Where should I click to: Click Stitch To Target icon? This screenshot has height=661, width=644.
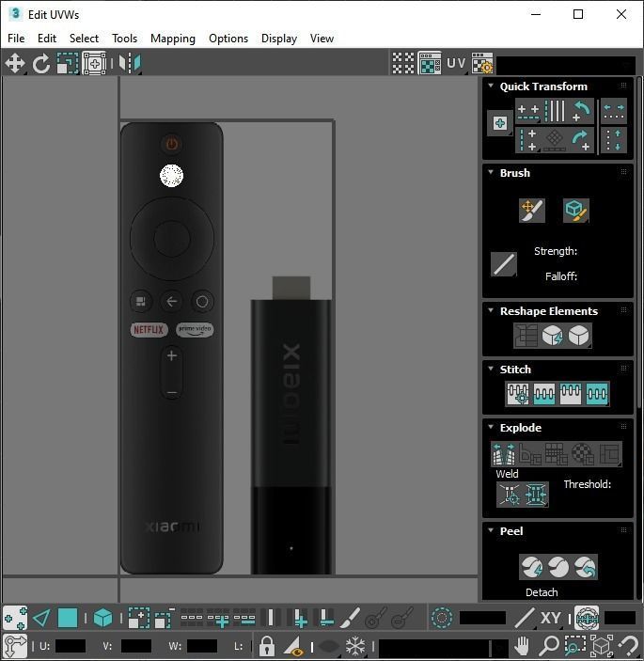(518, 394)
